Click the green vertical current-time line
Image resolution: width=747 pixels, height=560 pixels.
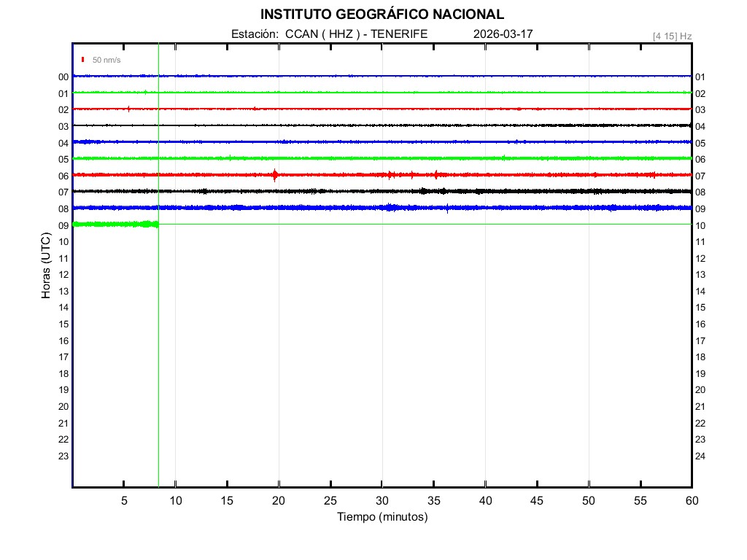[x=158, y=328]
